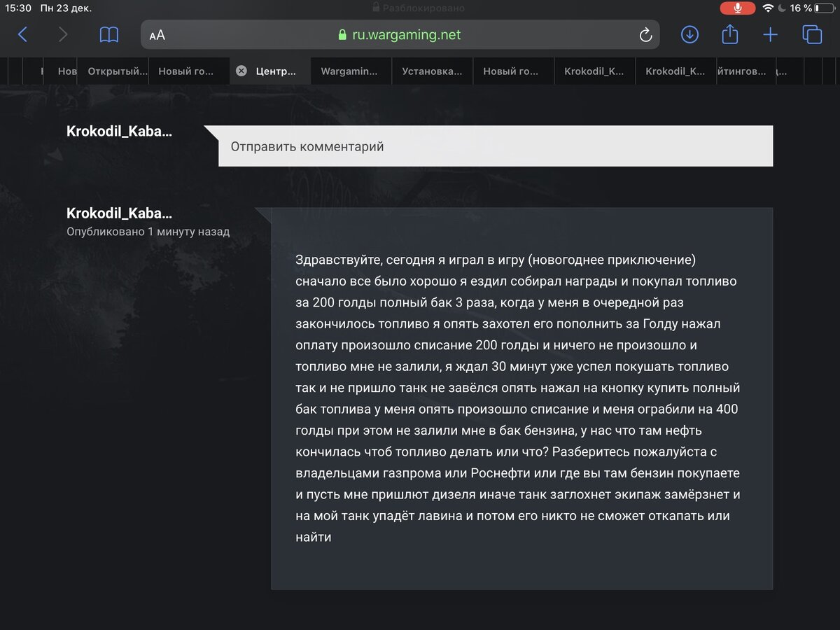Tap the battery icon in the status bar
The height and width of the screenshot is (630, 840).
pyautogui.click(x=825, y=8)
